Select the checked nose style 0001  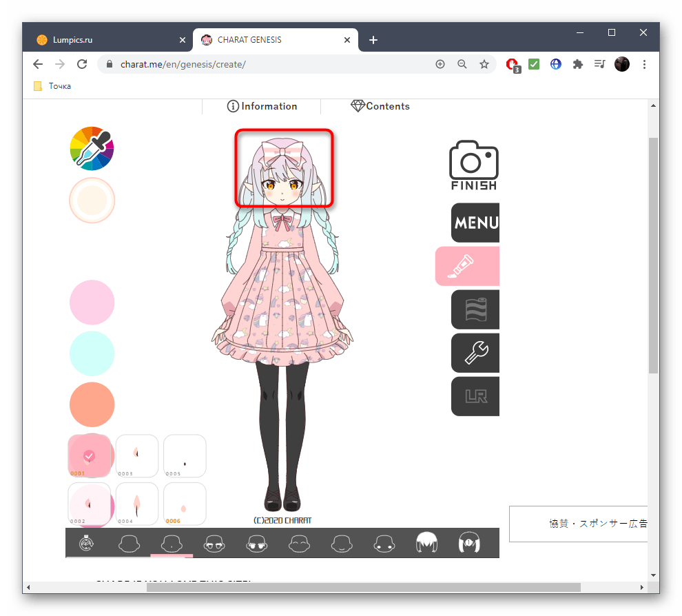[x=89, y=456]
